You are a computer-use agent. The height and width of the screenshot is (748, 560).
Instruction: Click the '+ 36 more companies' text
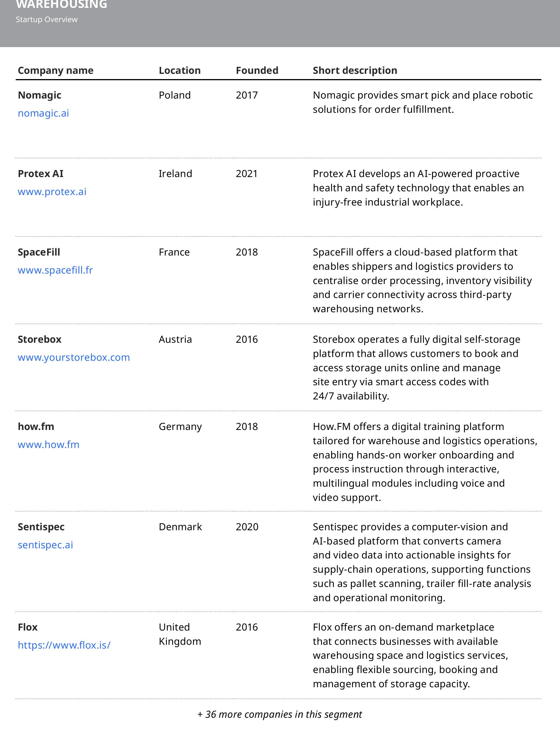(280, 714)
